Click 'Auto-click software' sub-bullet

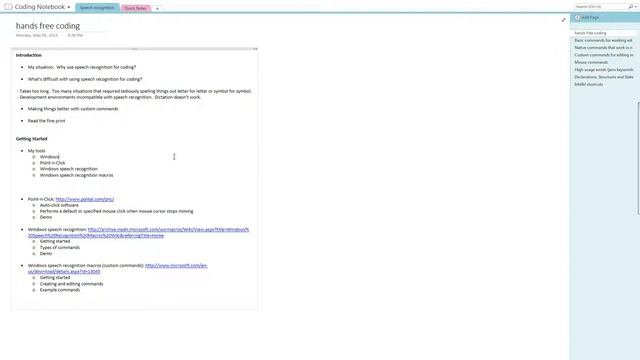point(59,205)
